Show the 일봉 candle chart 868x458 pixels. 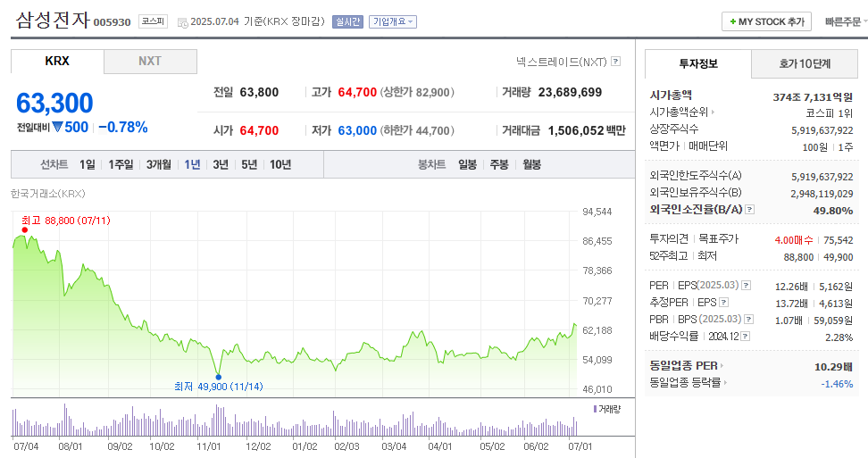(x=468, y=165)
